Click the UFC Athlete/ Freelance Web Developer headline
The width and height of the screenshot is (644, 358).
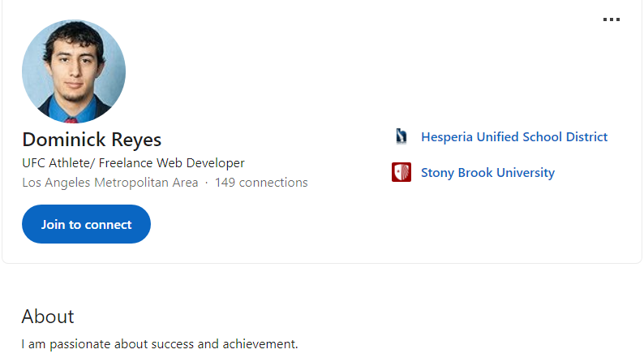(134, 163)
